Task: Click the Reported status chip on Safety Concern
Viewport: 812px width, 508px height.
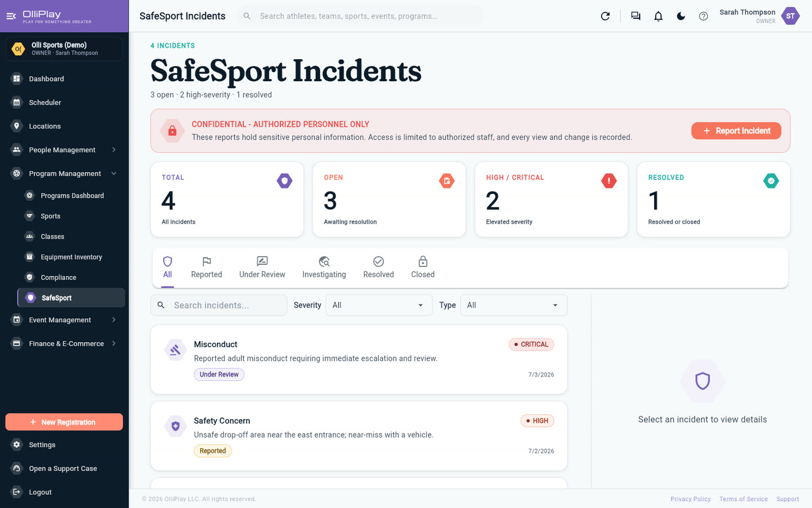Action: click(x=213, y=450)
